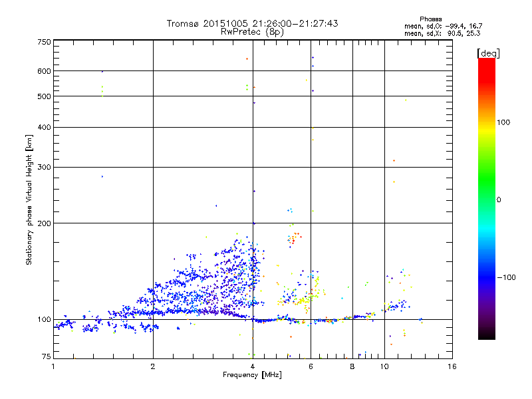Click the x-axis tick label '8'

pyautogui.click(x=352, y=366)
